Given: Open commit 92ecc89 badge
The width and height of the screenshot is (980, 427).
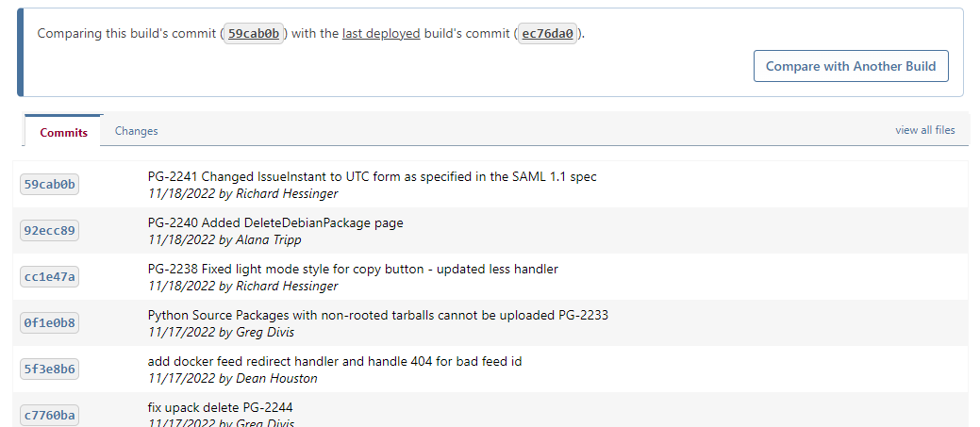Looking at the screenshot, I should click(x=49, y=230).
